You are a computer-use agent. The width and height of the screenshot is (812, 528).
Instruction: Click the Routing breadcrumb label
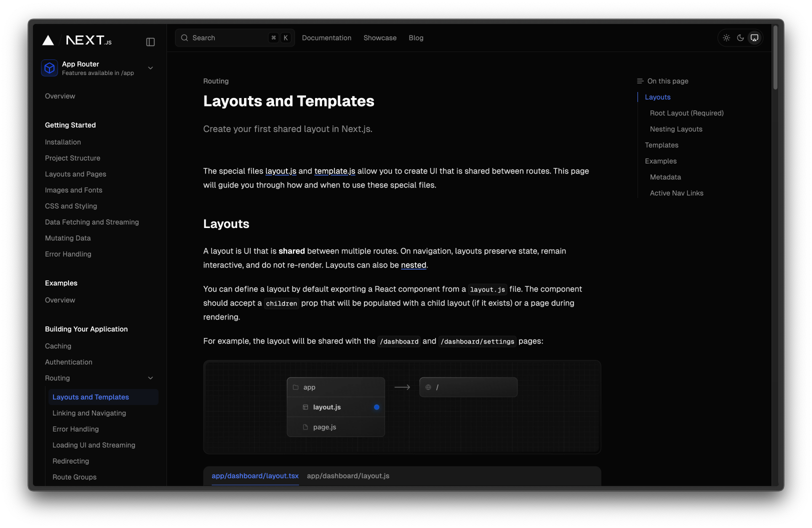click(216, 81)
